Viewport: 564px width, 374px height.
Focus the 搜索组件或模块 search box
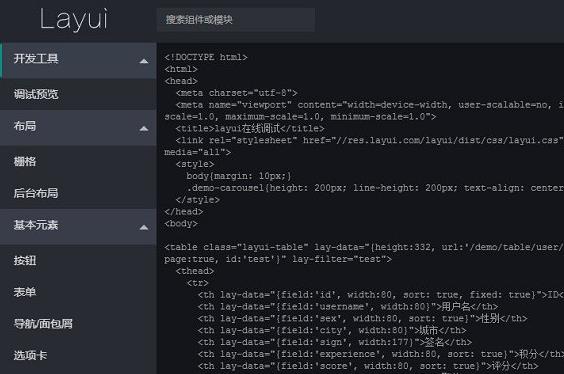coord(236,20)
